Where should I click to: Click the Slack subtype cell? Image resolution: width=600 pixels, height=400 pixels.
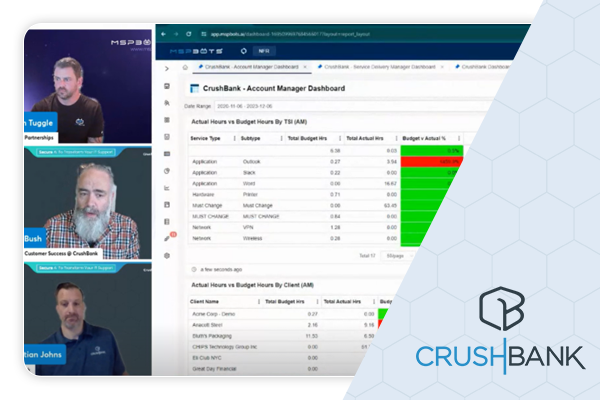coord(249,173)
